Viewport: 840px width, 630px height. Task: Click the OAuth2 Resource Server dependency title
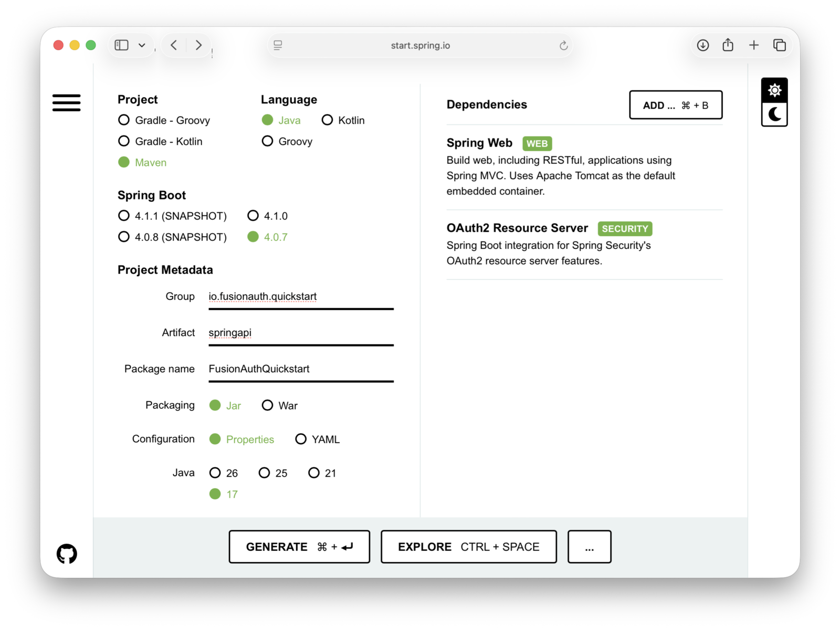click(517, 228)
